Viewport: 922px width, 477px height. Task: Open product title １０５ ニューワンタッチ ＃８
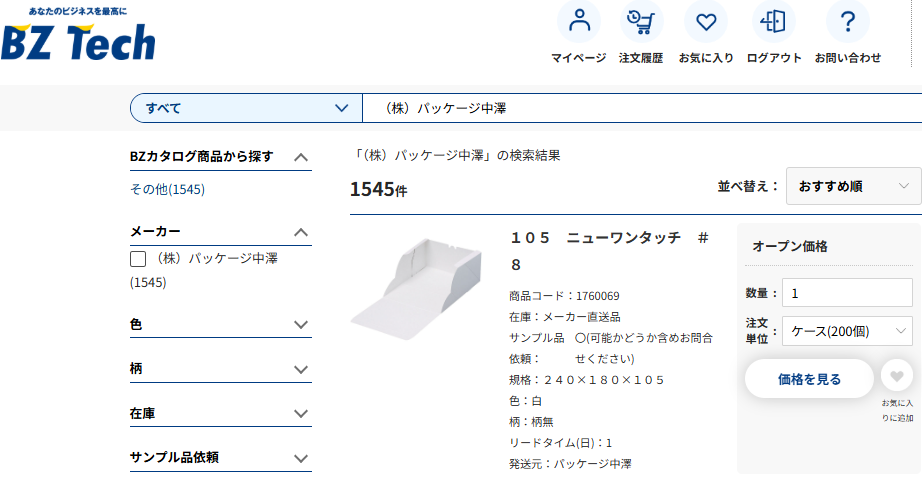(609, 251)
